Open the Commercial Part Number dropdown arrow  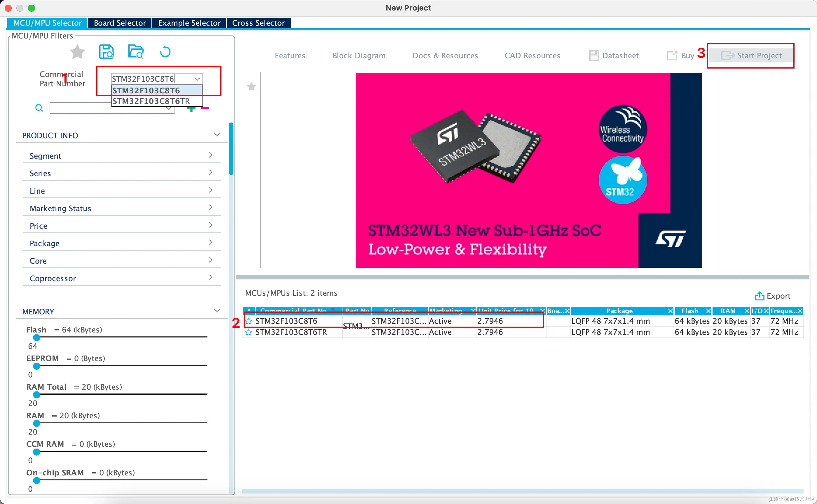[x=198, y=79]
